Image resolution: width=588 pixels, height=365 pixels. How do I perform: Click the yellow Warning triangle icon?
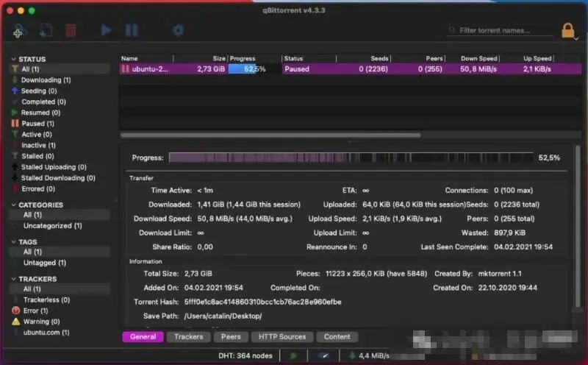click(15, 322)
